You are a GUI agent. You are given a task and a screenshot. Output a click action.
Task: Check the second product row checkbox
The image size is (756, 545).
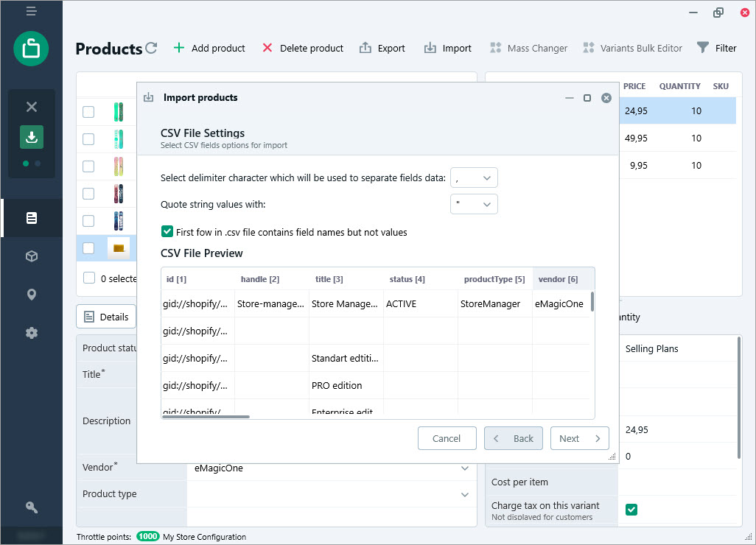[x=88, y=139]
